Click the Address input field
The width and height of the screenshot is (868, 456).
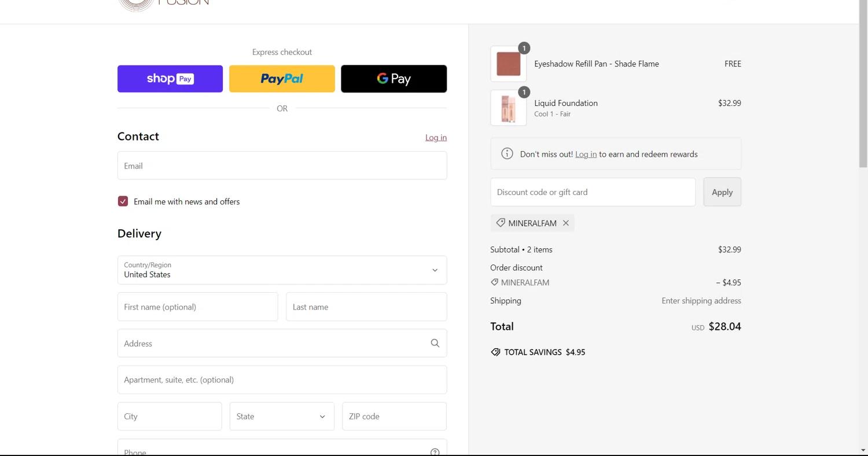tap(282, 343)
